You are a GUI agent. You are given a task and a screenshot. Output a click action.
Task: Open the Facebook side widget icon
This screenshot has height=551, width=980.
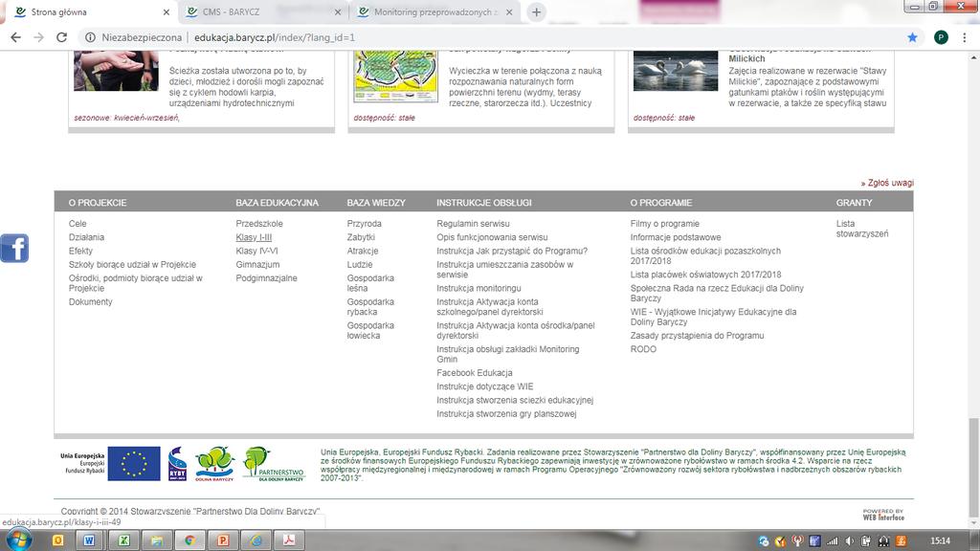pos(14,248)
